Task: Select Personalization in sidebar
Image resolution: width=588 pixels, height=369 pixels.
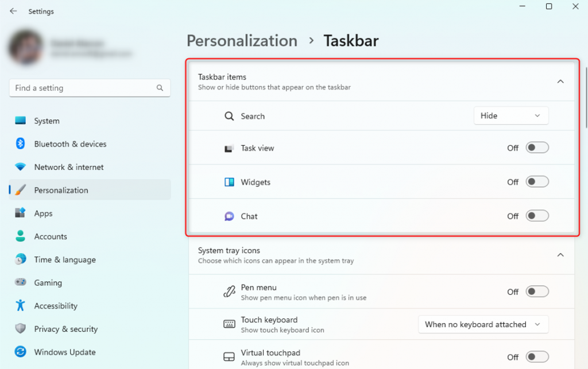Action: click(90, 190)
